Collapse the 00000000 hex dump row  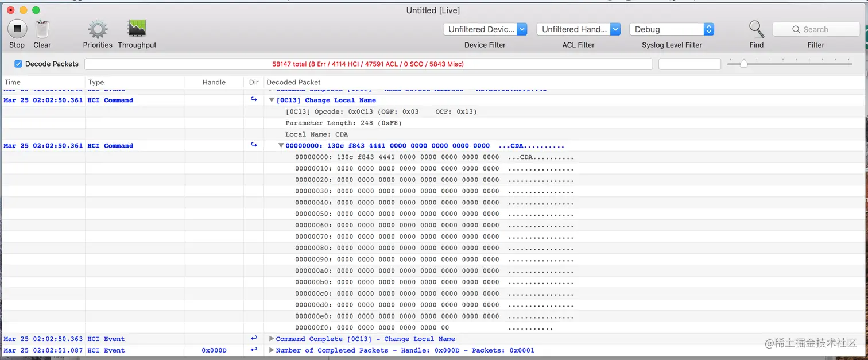[281, 146]
